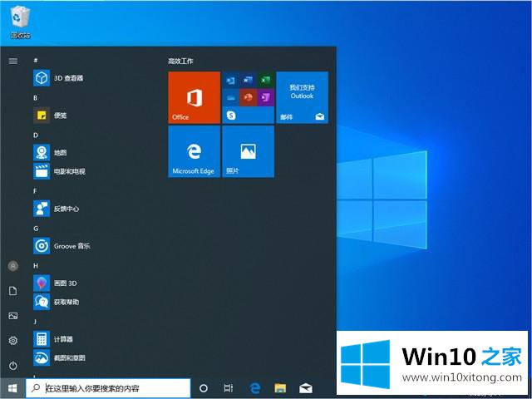The width and height of the screenshot is (532, 399).
Task: Click the J letter header
Action: coord(35,322)
